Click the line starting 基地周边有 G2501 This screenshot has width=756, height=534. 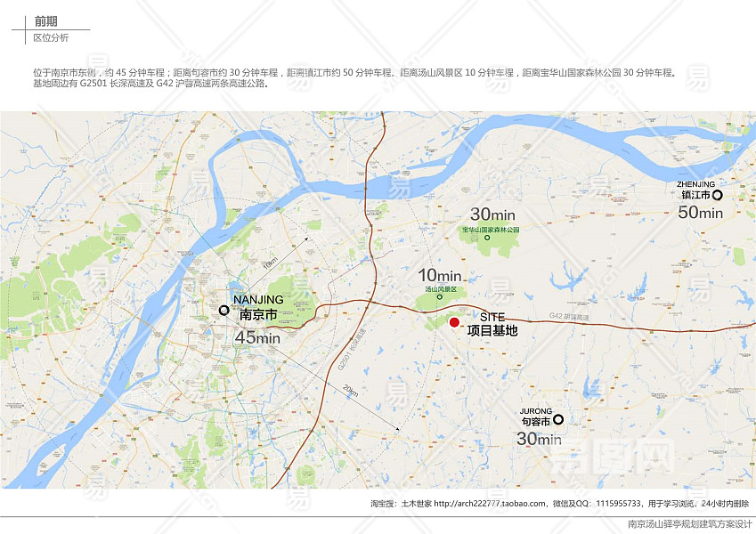tap(150, 84)
